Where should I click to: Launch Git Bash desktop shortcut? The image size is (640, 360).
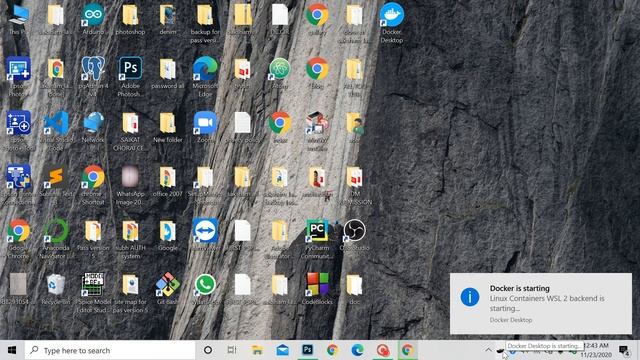168,289
